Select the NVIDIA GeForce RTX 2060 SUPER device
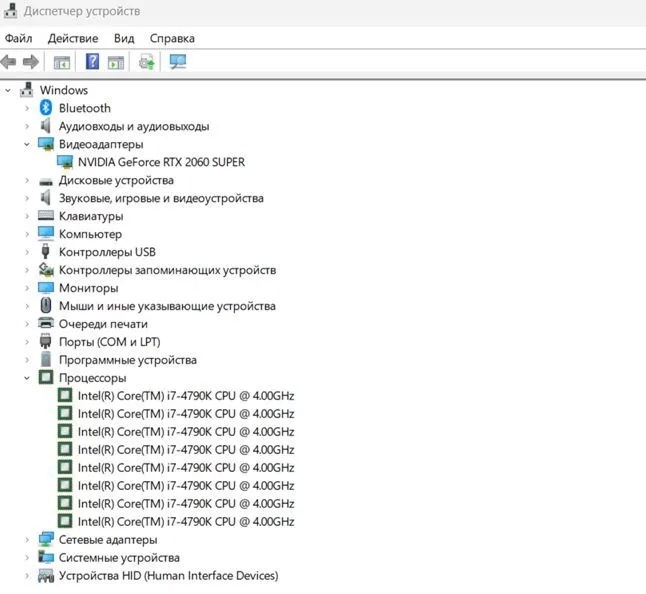Image resolution: width=646 pixels, height=594 pixels. 161,162
